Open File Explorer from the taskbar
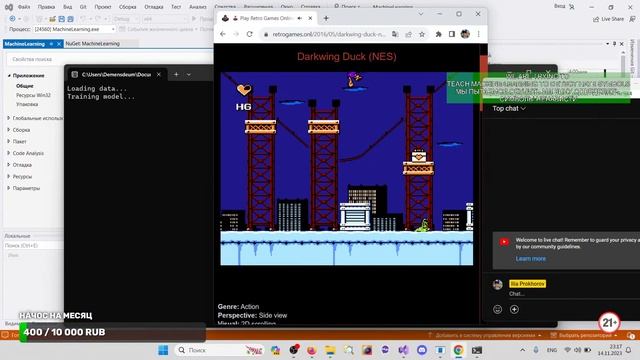 [330, 350]
